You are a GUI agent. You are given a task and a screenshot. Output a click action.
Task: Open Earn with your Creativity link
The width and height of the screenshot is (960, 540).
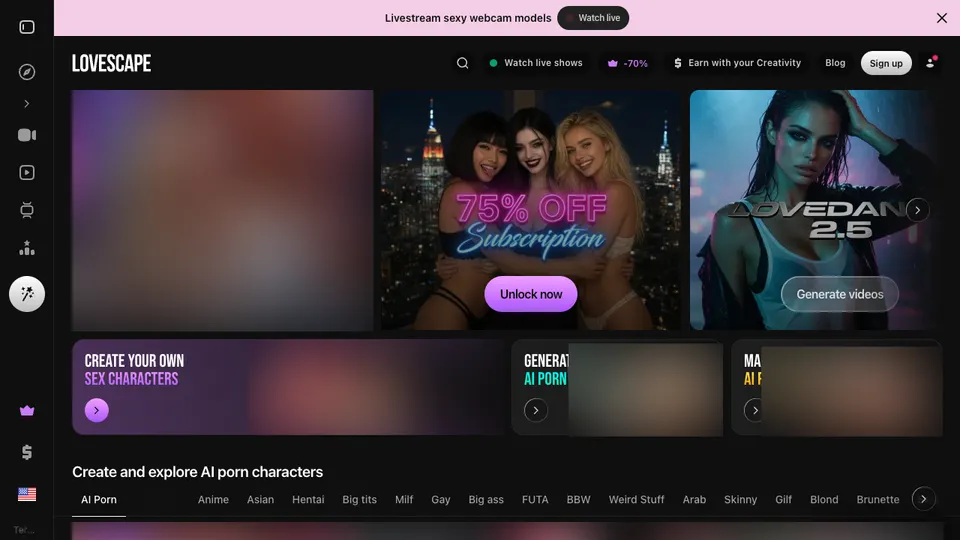[x=737, y=62]
